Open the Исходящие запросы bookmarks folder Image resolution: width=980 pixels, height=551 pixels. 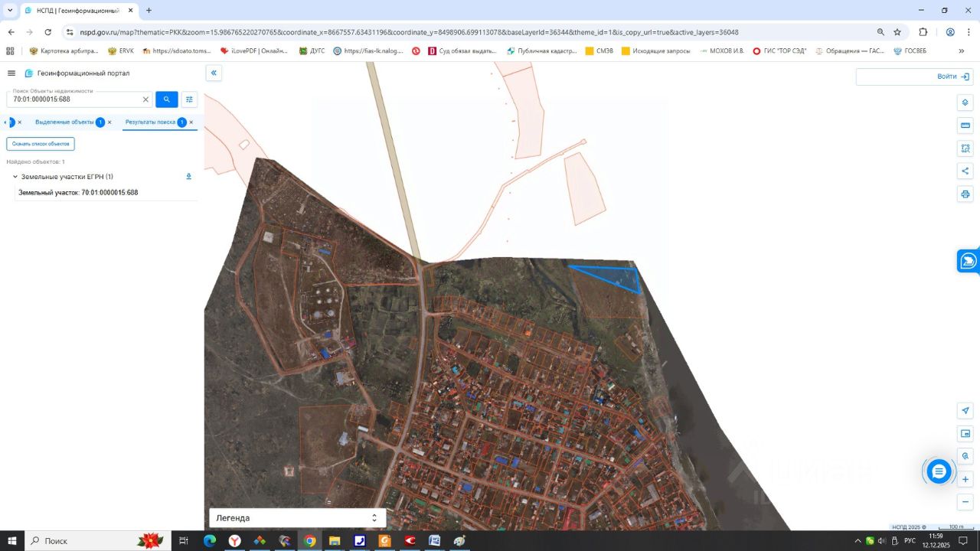(x=655, y=51)
